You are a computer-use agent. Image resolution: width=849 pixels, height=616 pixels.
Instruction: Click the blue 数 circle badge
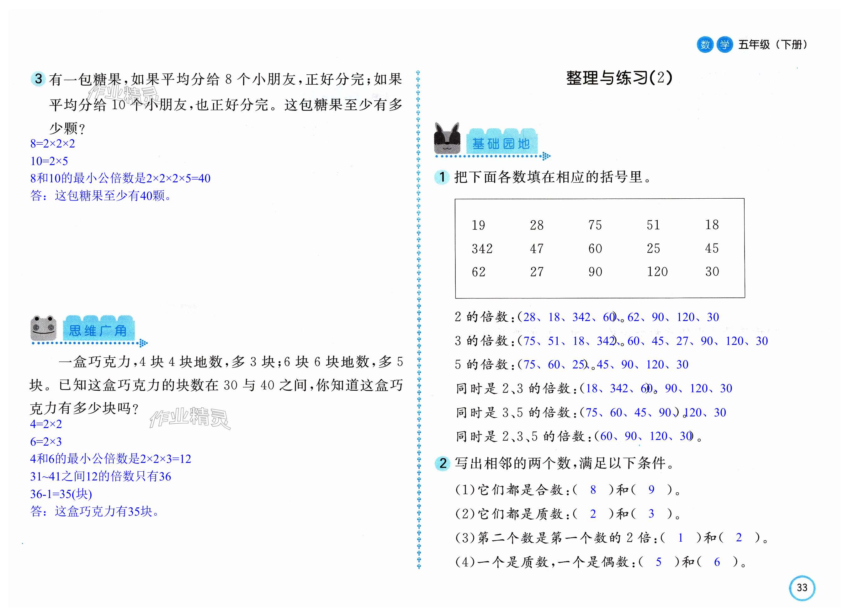coord(705,45)
